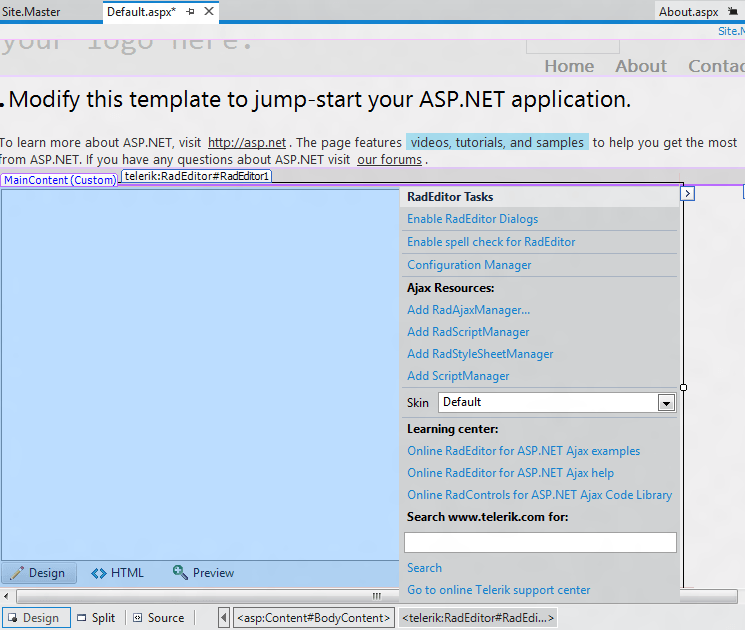The width and height of the screenshot is (745, 630).
Task: Open the About.aspx tab
Action: [688, 12]
